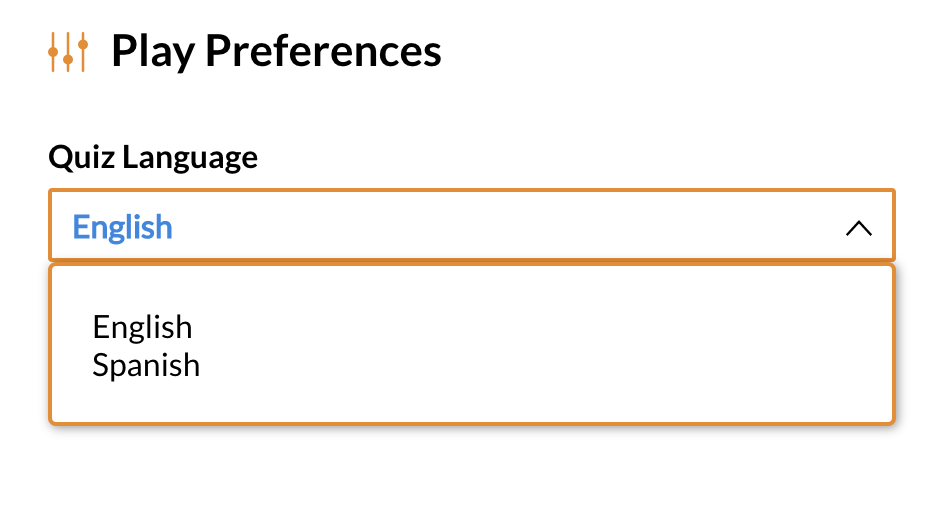Close the language list using the arrow
946x518 pixels.
(859, 228)
